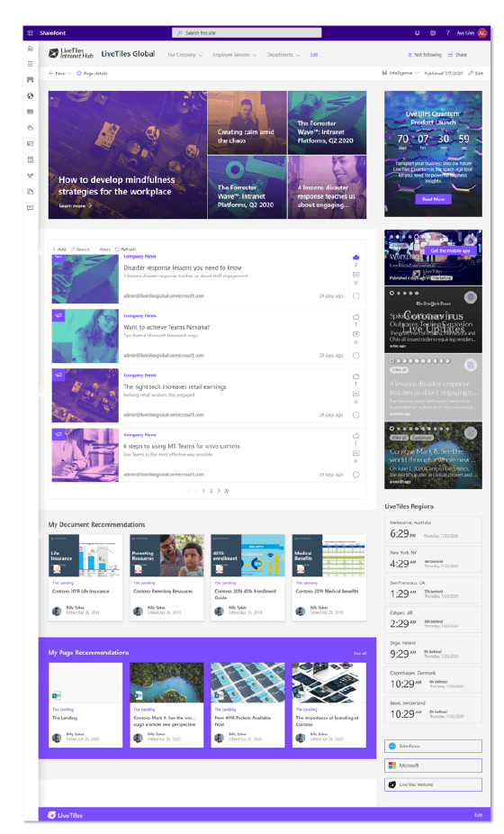
Task: Open Contoso 2019 Medical Benefits document card
Action: pos(329,577)
